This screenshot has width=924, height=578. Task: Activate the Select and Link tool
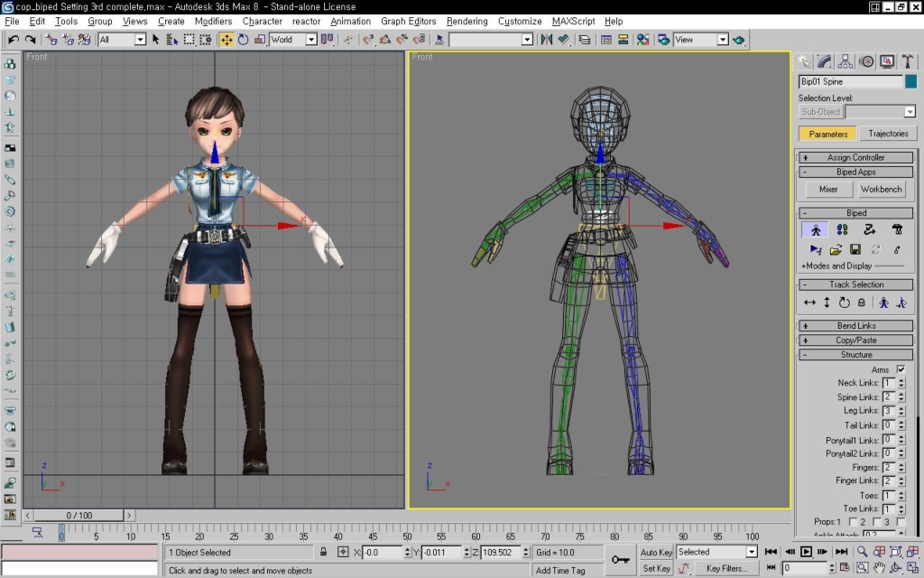coord(51,40)
